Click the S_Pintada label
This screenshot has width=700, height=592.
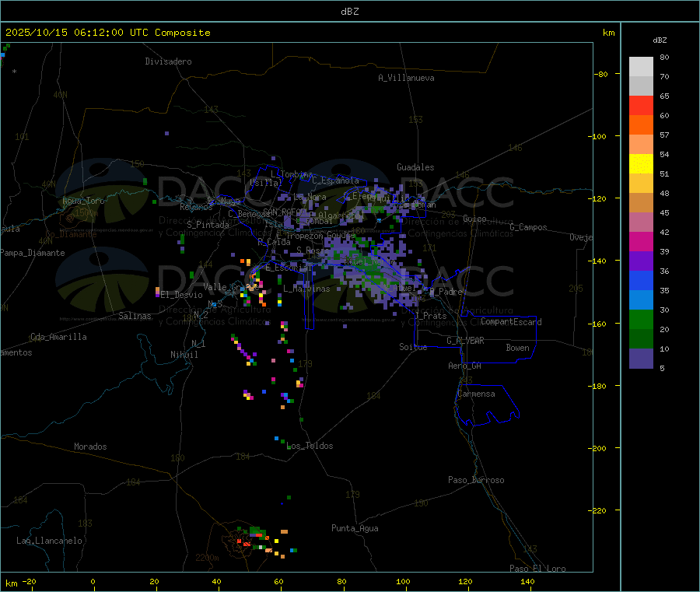(x=208, y=225)
